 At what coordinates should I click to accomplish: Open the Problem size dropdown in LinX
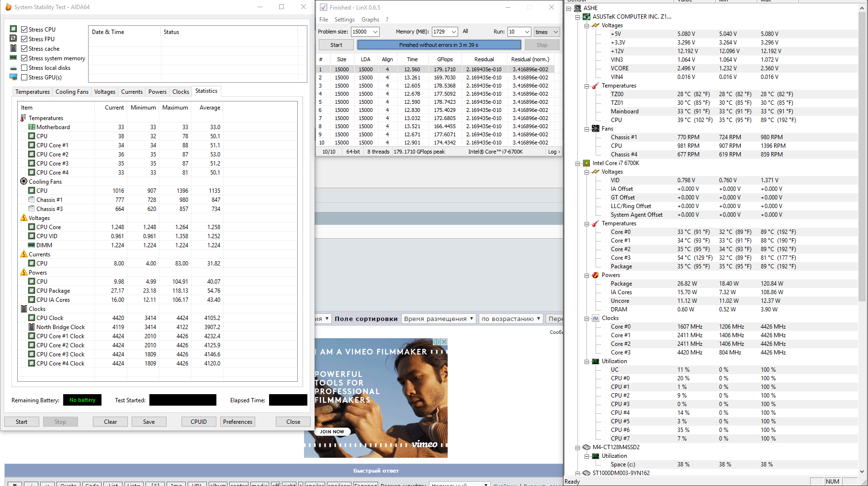click(x=375, y=32)
